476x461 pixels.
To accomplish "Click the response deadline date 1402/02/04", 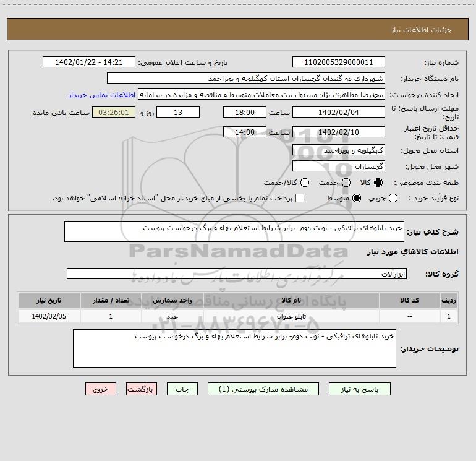I will (339, 112).
